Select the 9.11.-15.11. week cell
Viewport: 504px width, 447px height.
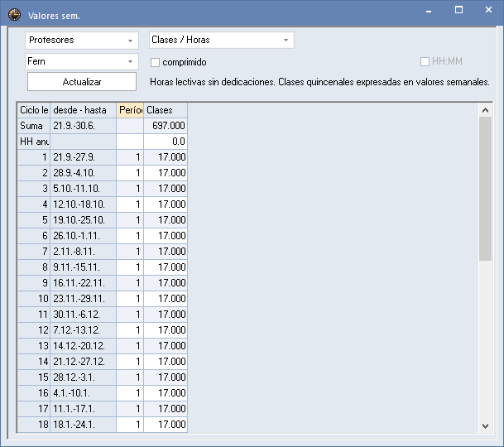pyautogui.click(x=83, y=267)
